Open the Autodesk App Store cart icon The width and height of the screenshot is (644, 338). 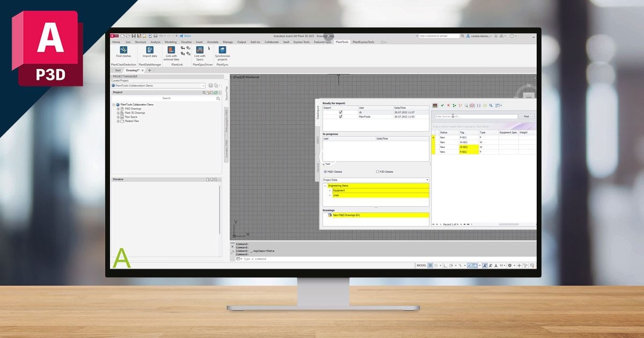point(495,36)
